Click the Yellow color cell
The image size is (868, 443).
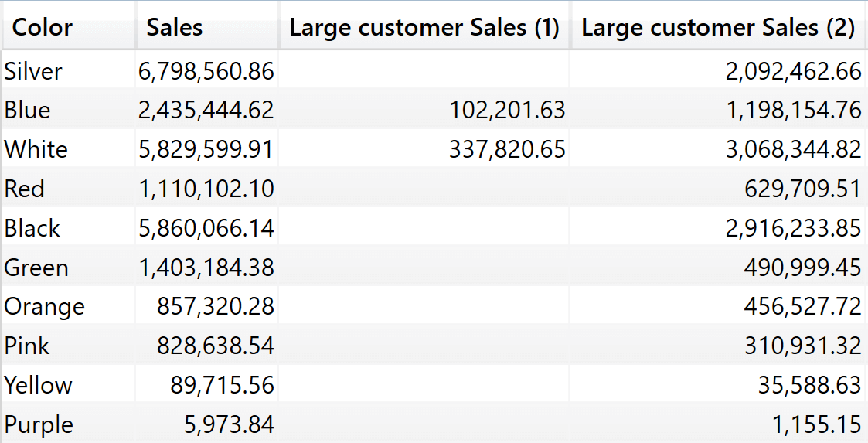click(x=38, y=385)
